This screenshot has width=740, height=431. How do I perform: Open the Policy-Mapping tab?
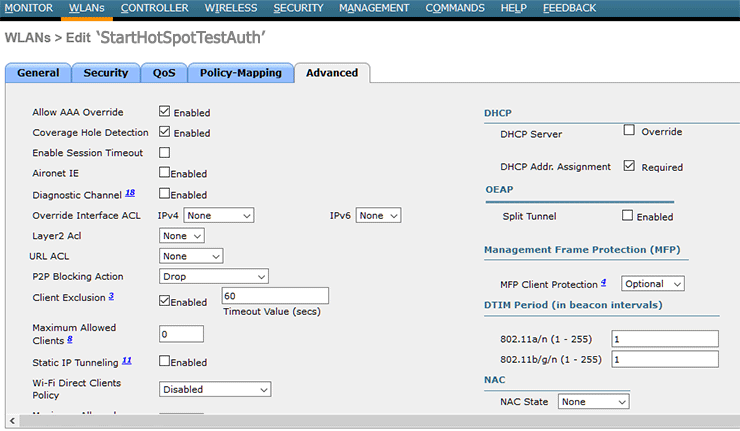242,73
